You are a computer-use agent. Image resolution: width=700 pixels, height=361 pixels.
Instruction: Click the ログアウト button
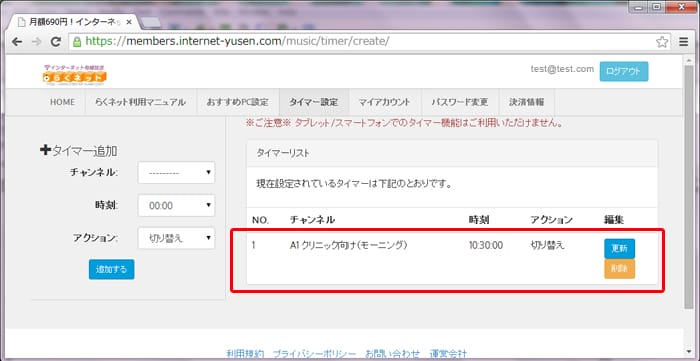(624, 71)
